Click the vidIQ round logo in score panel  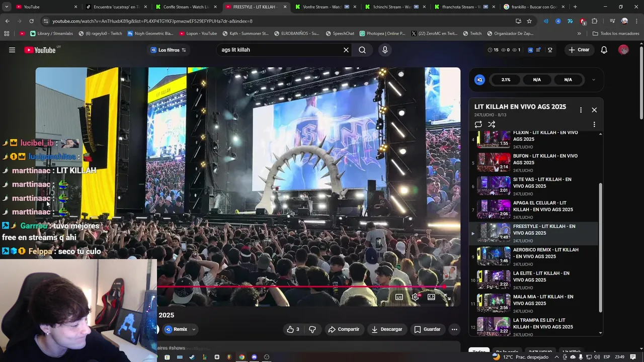[x=480, y=79]
